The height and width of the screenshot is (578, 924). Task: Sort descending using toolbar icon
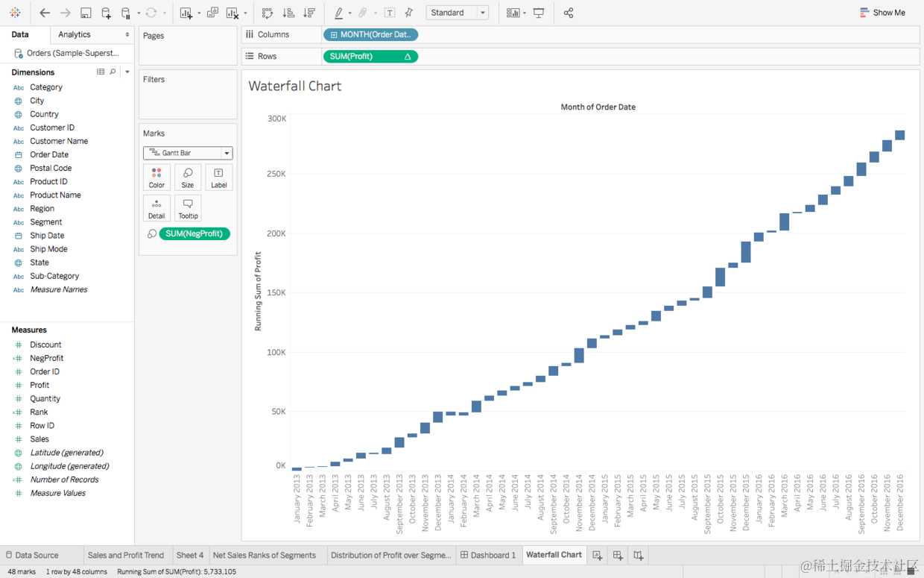point(309,13)
